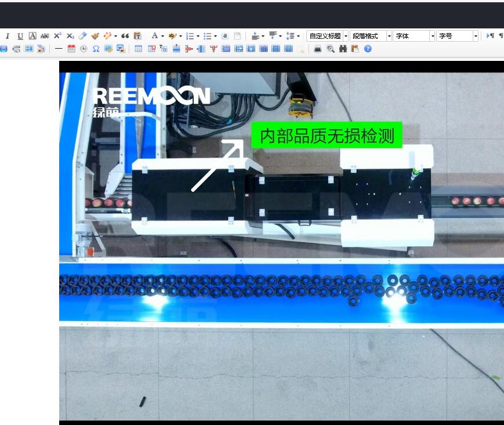
Task: Insert a table
Action: pyautogui.click(x=138, y=49)
